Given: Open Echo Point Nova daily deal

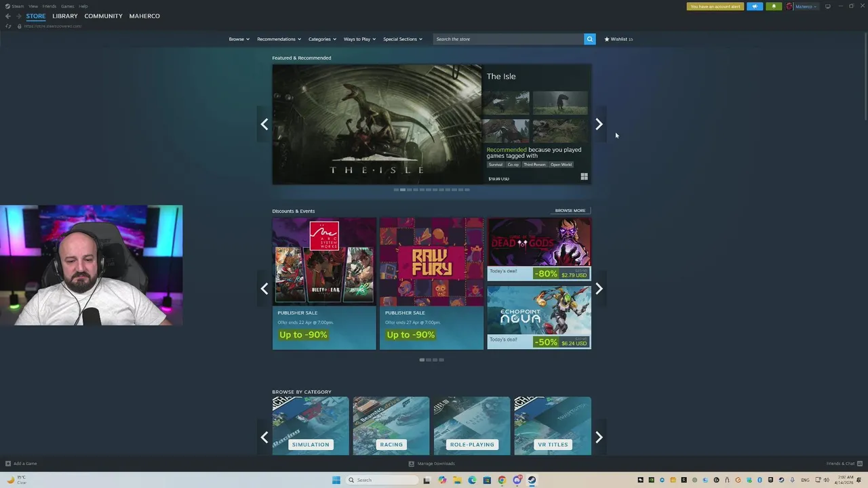Looking at the screenshot, I should point(539,317).
